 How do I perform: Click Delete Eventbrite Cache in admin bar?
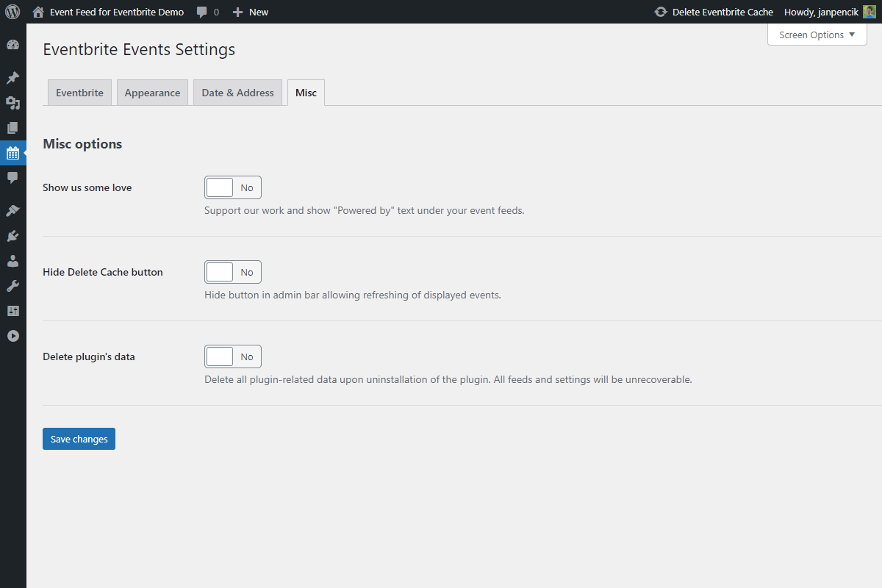point(714,12)
